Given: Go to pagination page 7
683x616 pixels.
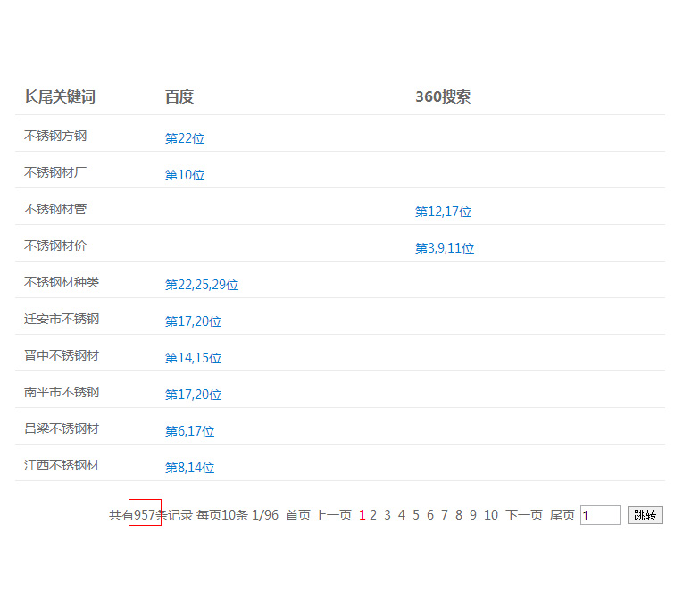Looking at the screenshot, I should tap(445, 515).
